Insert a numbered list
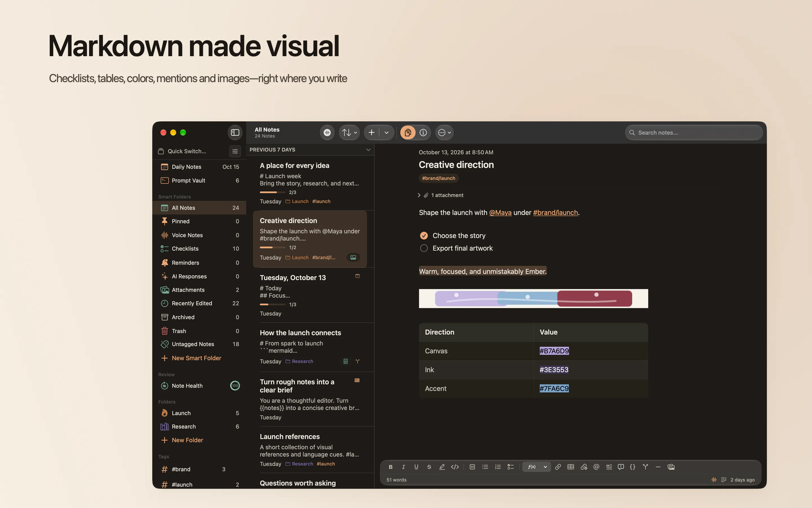 [498, 467]
